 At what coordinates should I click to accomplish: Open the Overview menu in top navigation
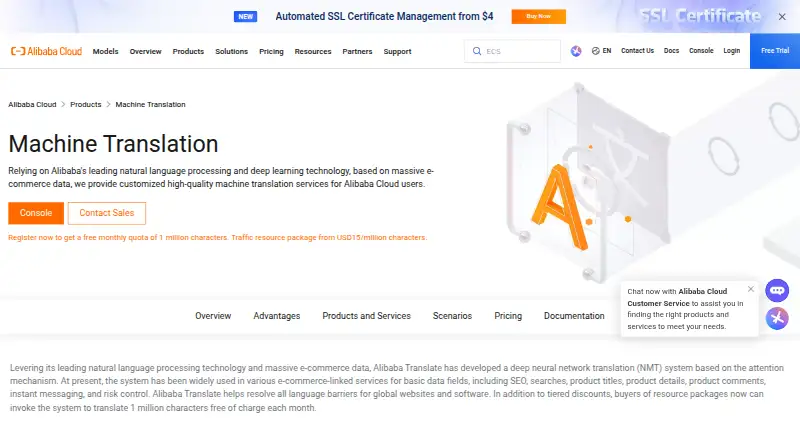click(145, 52)
